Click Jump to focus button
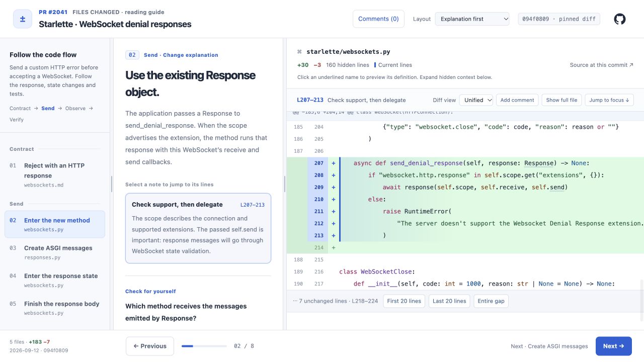Image resolution: width=644 pixels, height=362 pixels. pyautogui.click(x=609, y=100)
